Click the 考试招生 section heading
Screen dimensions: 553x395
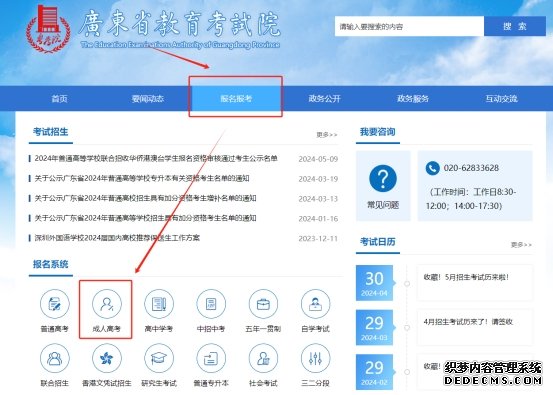pos(50,132)
